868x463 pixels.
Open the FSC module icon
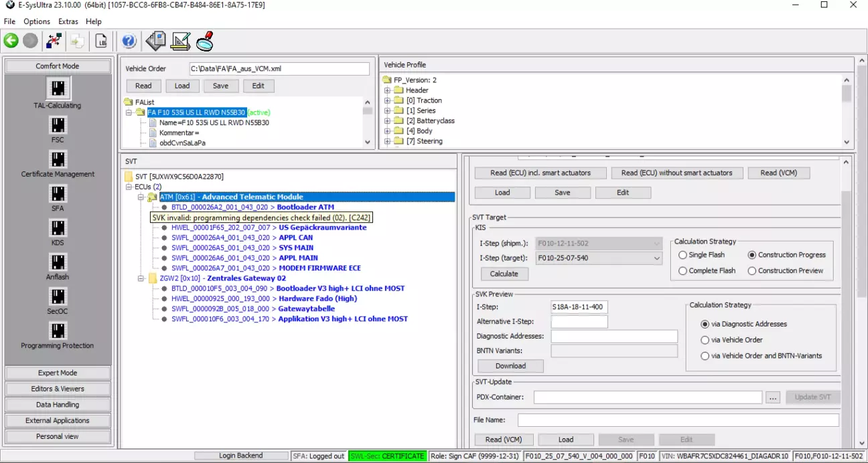coord(58,124)
